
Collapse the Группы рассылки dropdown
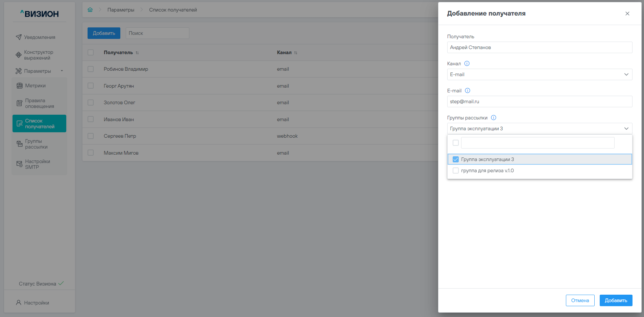tap(626, 129)
